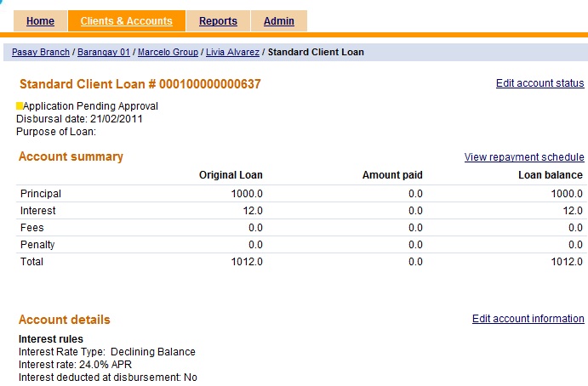
Task: Select the Account summary heading
Action: 71,156
